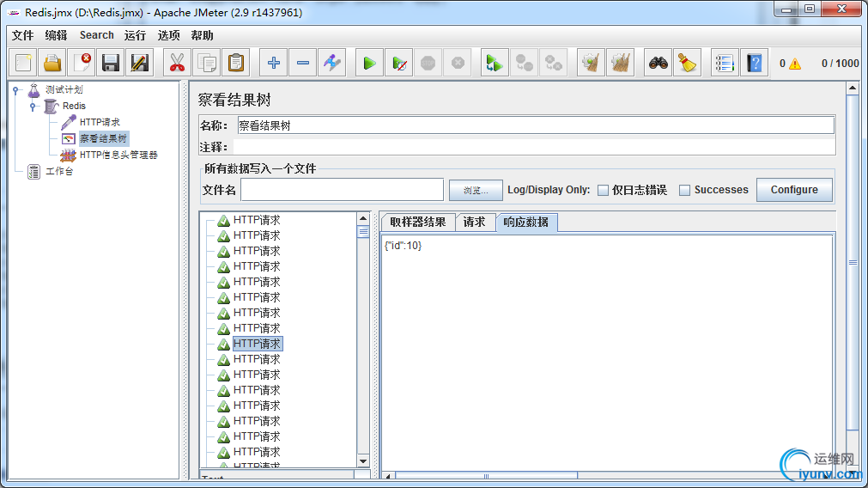Image resolution: width=868 pixels, height=488 pixels.
Task: Click inside the 文件名 input field
Action: click(342, 190)
